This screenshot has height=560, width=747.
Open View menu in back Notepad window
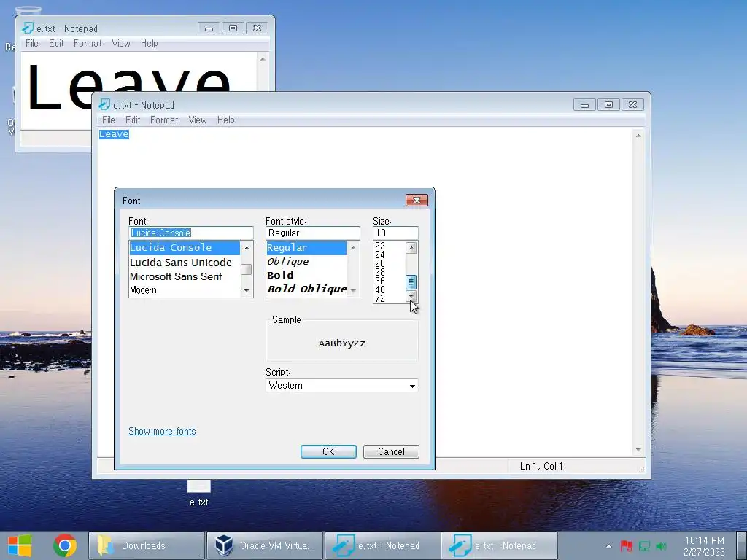pyautogui.click(x=121, y=43)
